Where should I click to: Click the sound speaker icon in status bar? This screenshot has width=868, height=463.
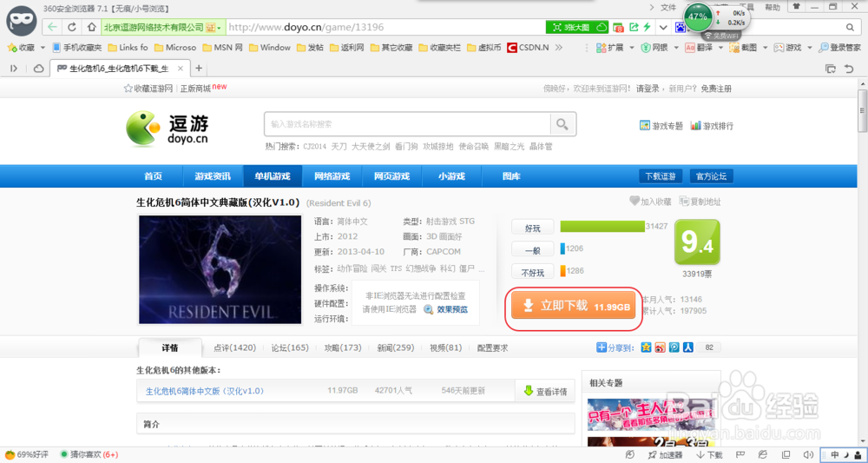(807, 454)
